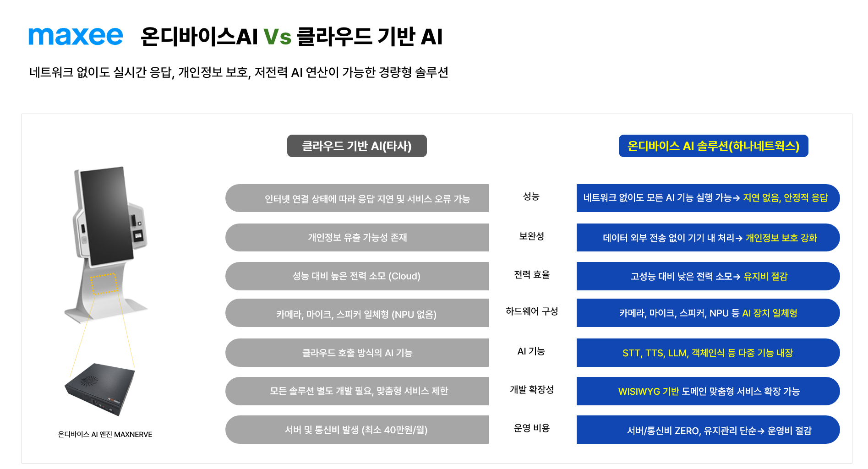Select the 클라우드 기반 AI(타사) header

click(357, 146)
